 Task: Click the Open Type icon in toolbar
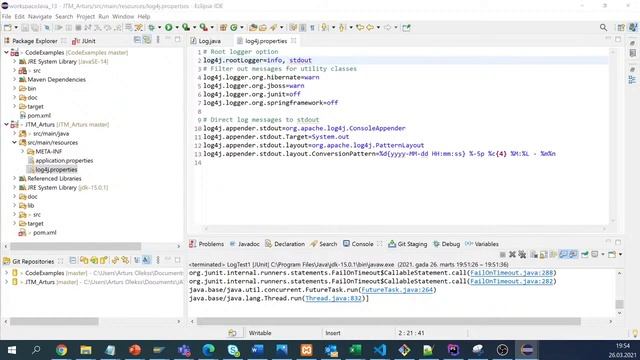coord(253,27)
